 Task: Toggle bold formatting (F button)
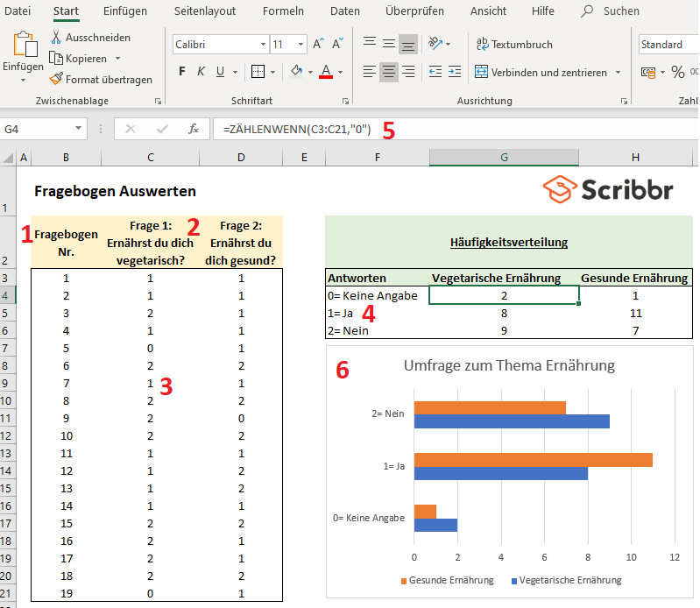click(182, 72)
